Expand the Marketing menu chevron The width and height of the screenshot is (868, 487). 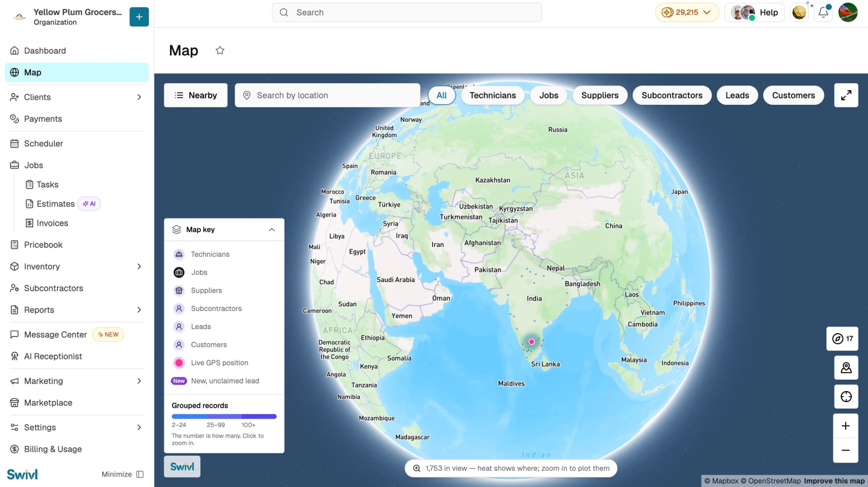tap(139, 381)
